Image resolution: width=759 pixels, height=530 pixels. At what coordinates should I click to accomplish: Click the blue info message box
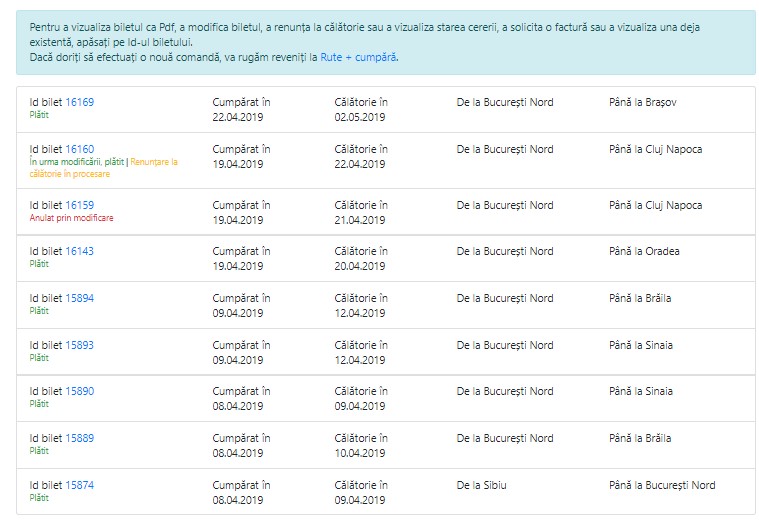pos(386,43)
